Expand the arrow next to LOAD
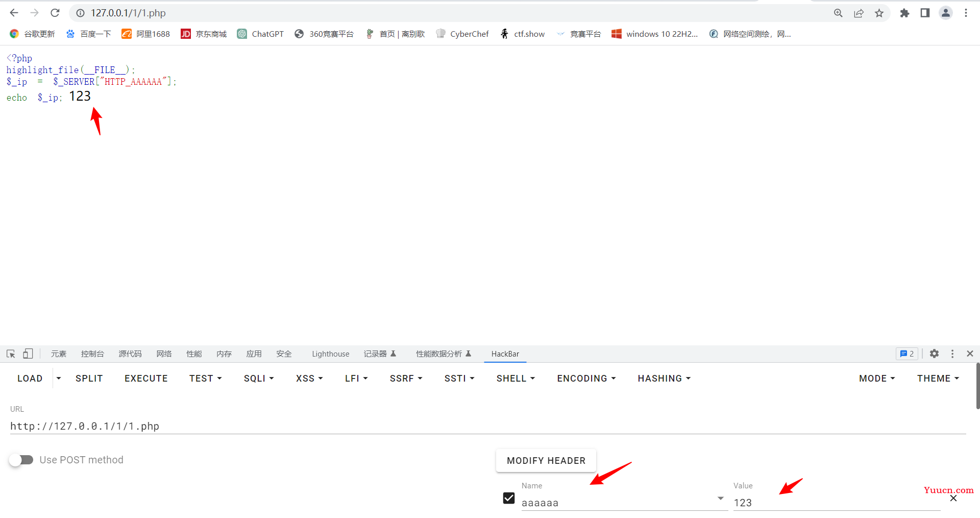980x518 pixels. pos(59,379)
